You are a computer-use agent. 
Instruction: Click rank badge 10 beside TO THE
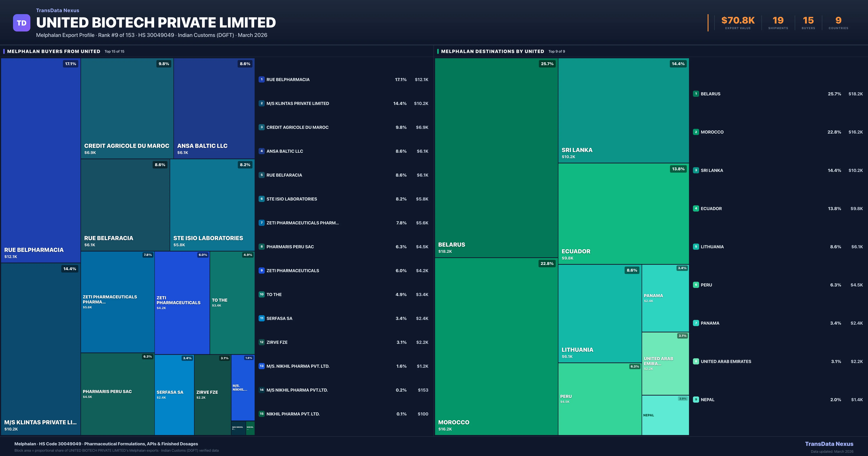pyautogui.click(x=261, y=294)
